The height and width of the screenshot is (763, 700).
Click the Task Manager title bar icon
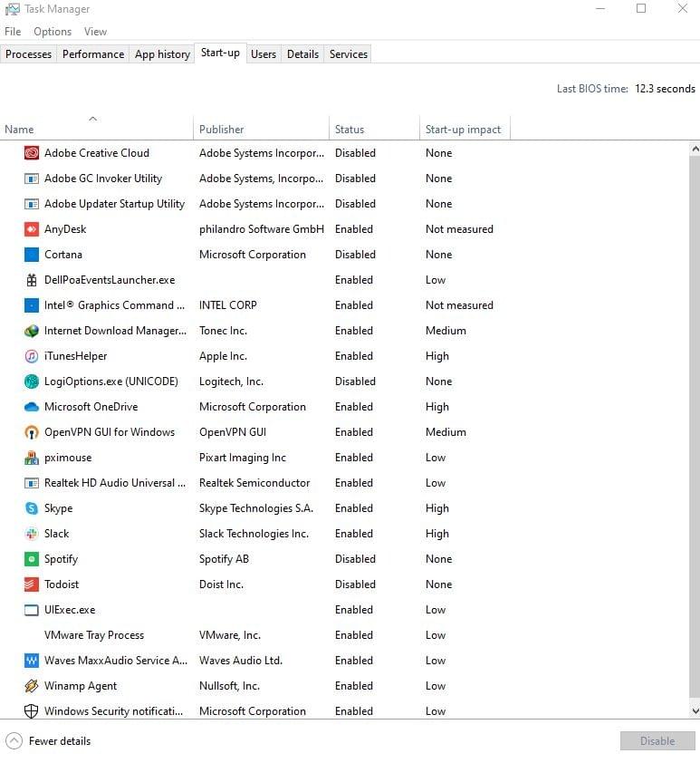(13, 9)
